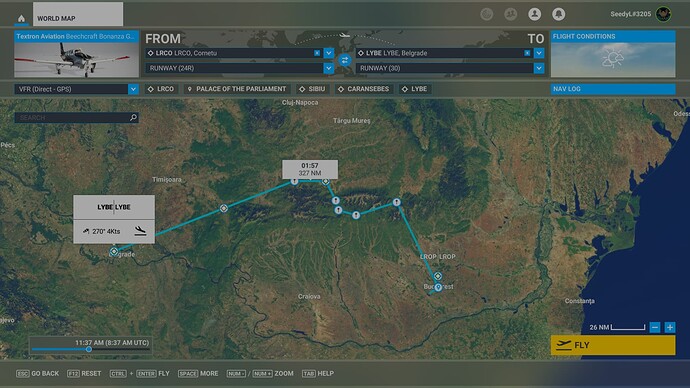Open the marketplace icon in top bar
690x388 pixels.
click(486, 14)
